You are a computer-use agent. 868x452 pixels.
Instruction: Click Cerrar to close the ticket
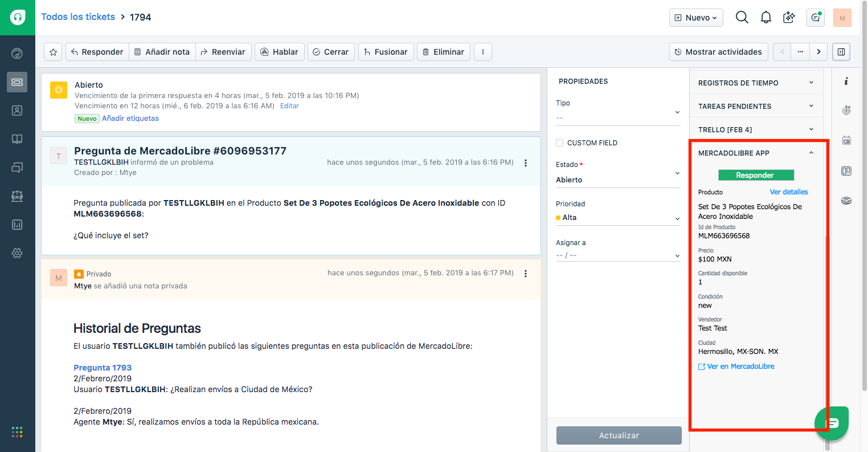[x=331, y=52]
